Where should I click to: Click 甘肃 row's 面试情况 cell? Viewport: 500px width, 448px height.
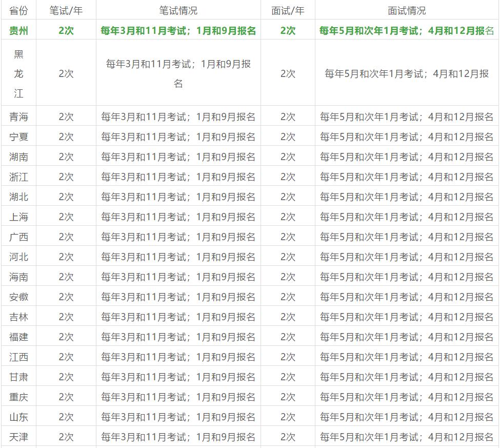point(407,377)
